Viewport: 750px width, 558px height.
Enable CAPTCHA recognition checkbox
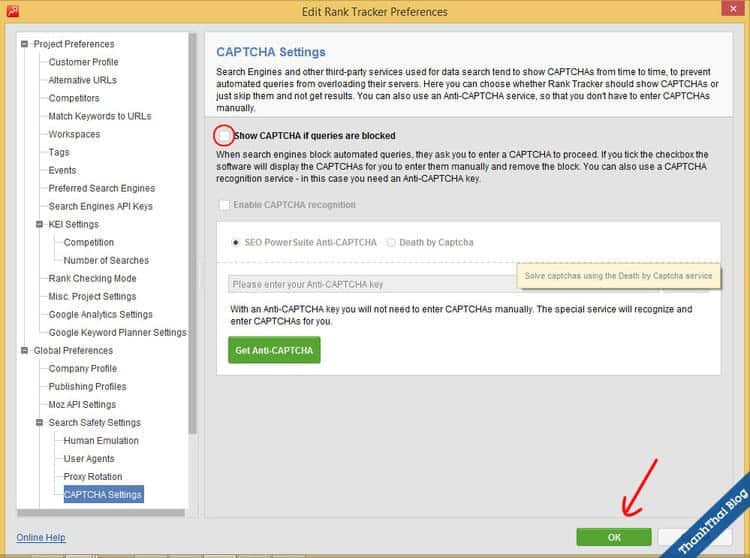(x=224, y=205)
